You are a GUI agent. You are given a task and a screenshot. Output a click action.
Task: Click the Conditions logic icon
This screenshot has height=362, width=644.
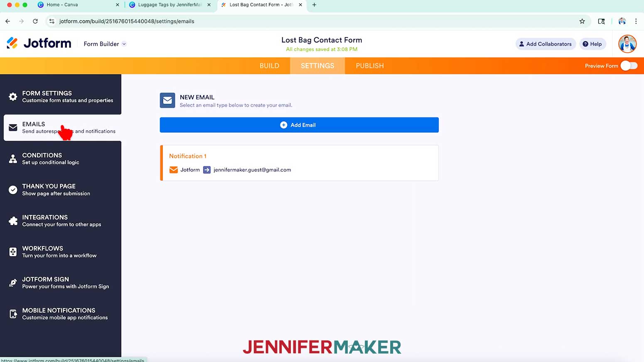point(13,159)
